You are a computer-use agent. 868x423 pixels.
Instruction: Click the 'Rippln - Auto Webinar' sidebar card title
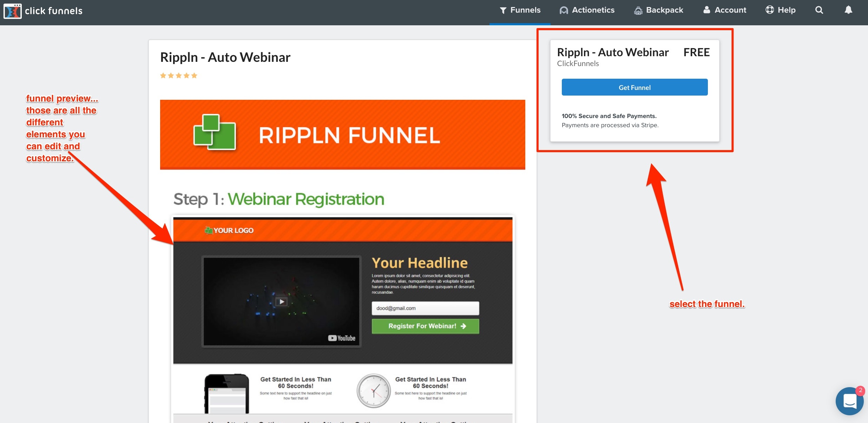tap(613, 52)
